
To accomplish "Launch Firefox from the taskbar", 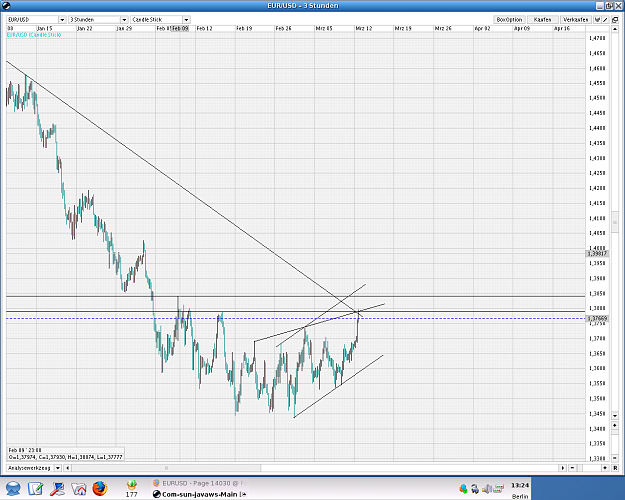I will click(100, 488).
